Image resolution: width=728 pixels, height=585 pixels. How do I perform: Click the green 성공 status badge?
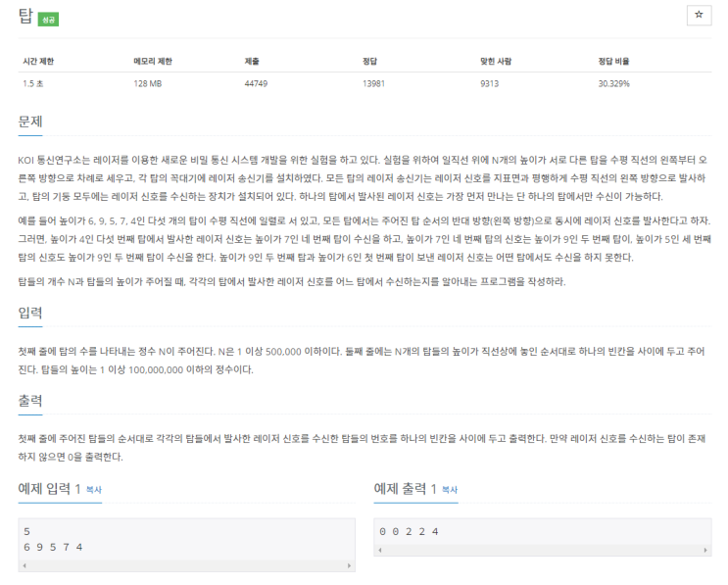(x=48, y=20)
